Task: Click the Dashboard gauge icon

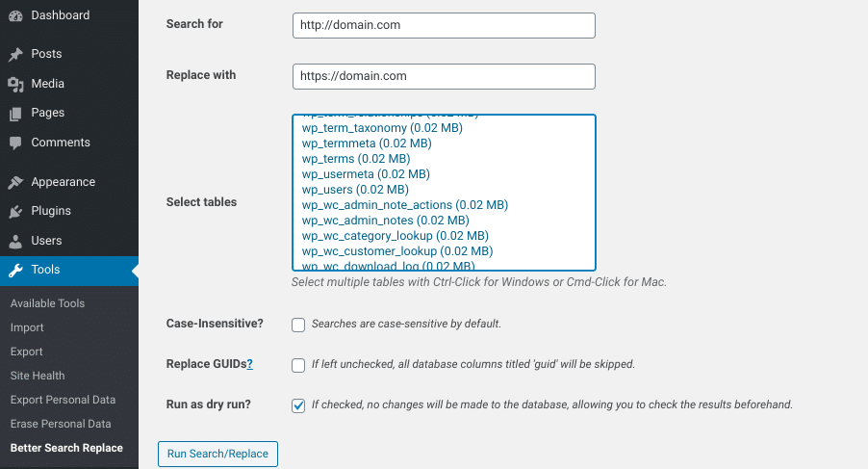Action: [15, 15]
